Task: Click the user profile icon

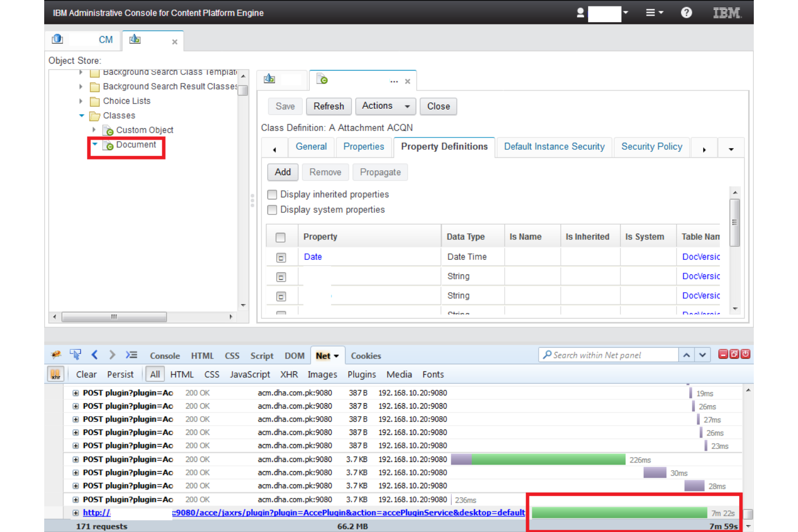Action: tap(580, 12)
